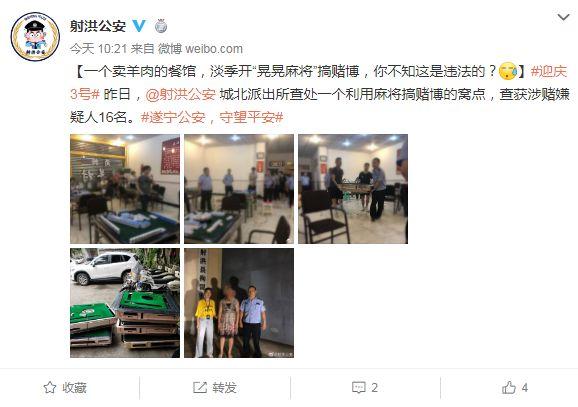
Task: Click the @射洪公安 mention link
Action: 180,94
